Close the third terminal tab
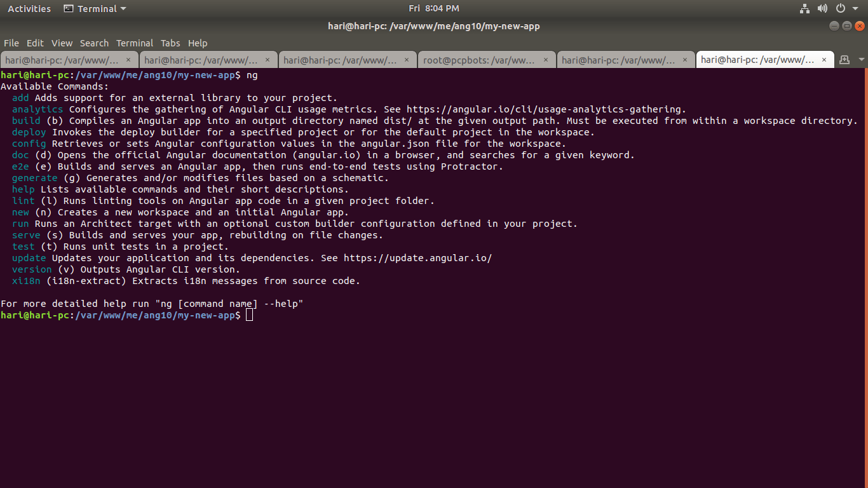The image size is (868, 488). click(407, 60)
